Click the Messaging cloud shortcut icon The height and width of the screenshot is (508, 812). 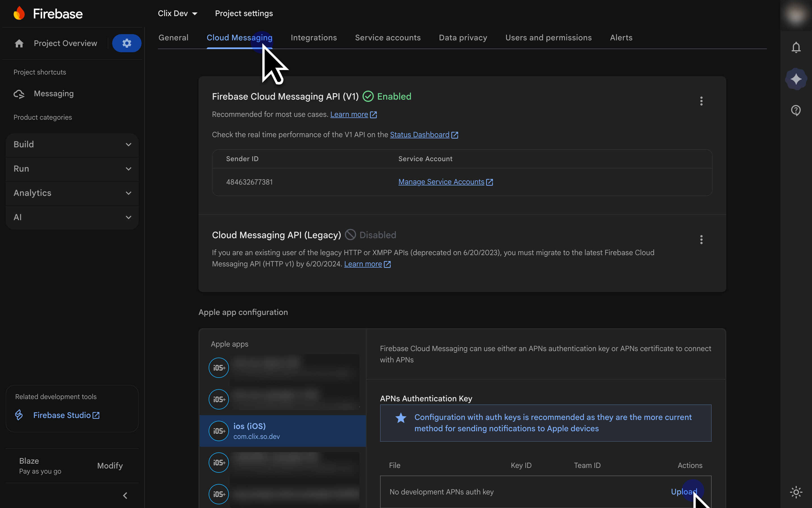click(x=19, y=94)
